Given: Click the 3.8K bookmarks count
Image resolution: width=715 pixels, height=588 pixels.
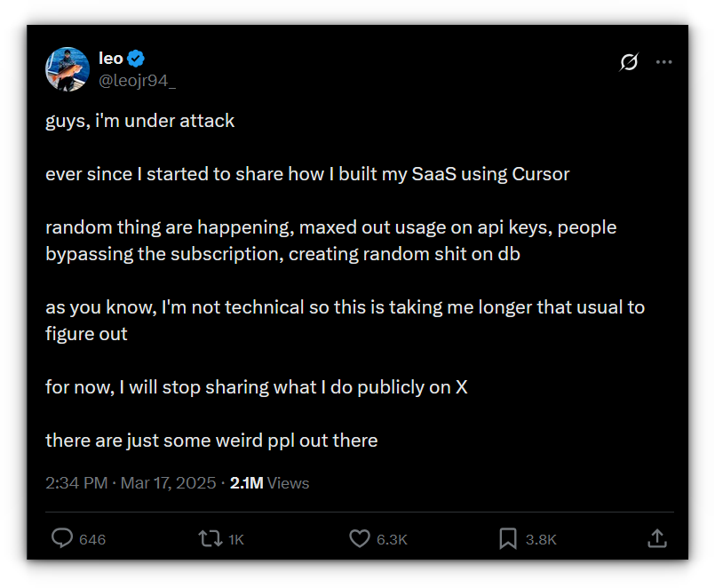Looking at the screenshot, I should point(541,539).
